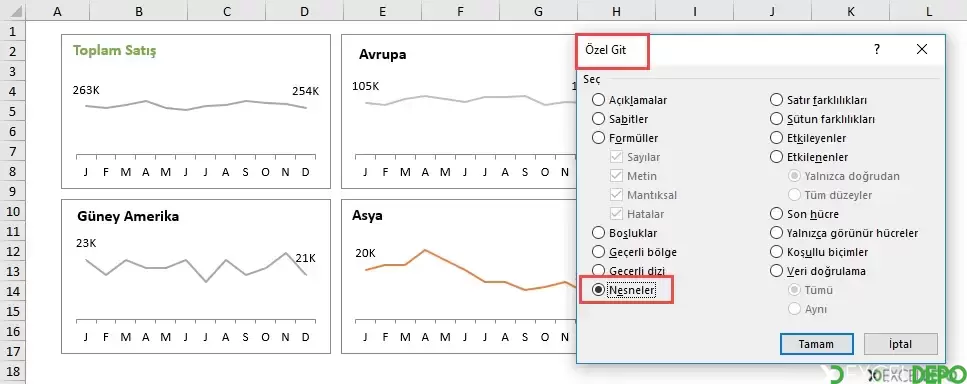Open dialog help question mark

(877, 50)
